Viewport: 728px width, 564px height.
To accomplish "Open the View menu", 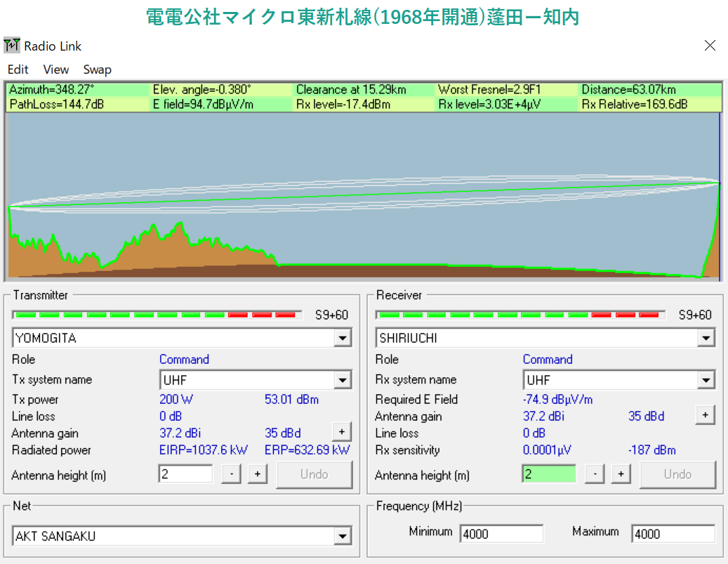I will pyautogui.click(x=56, y=70).
